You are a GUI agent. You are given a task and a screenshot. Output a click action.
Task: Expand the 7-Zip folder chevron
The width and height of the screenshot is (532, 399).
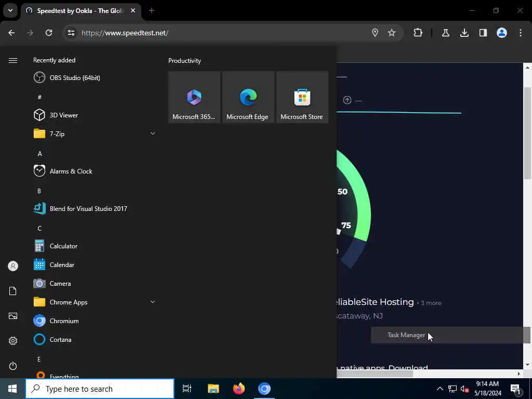click(x=153, y=134)
